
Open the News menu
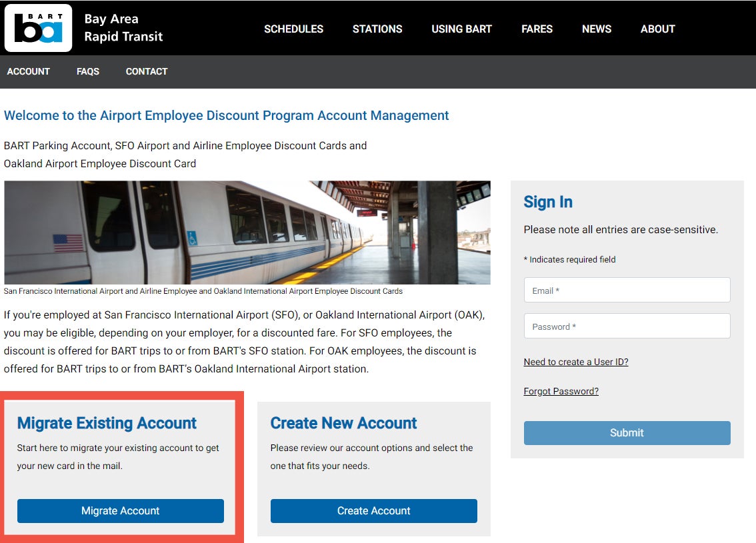[597, 29]
